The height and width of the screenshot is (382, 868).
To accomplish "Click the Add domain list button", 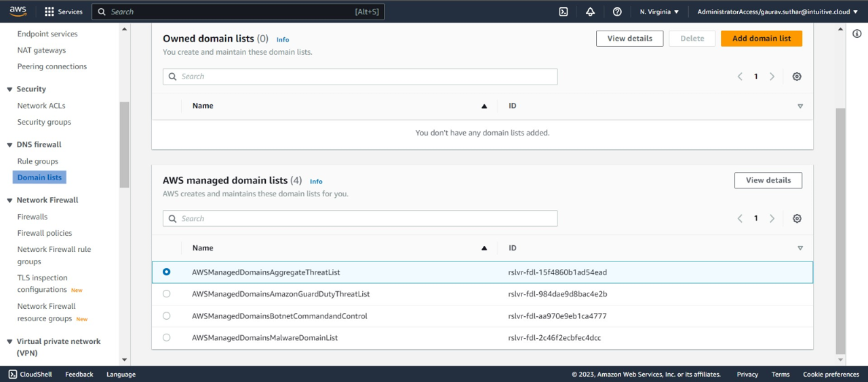I will (x=761, y=39).
